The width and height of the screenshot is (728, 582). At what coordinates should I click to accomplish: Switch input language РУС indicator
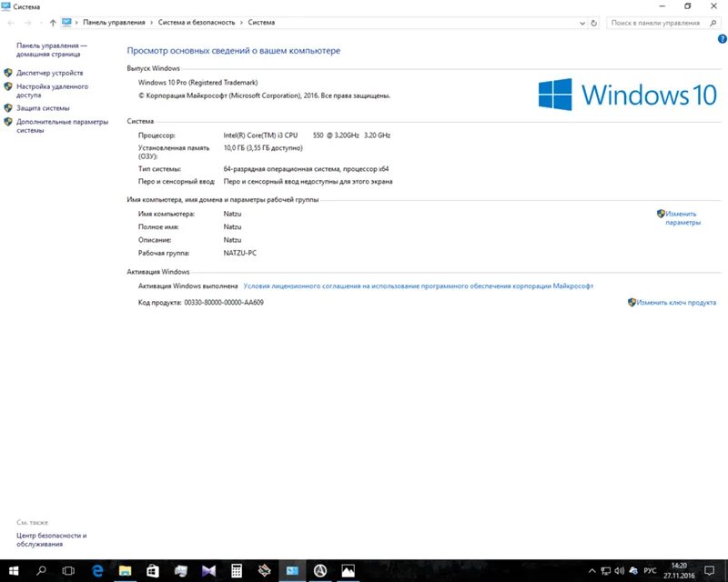650,571
